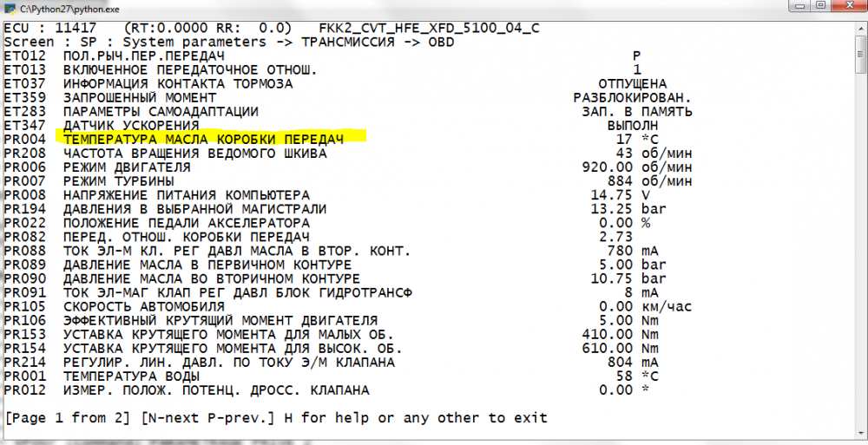Click the value 410.00 Nm
Viewport: 868px width, 445px height.
tap(621, 334)
